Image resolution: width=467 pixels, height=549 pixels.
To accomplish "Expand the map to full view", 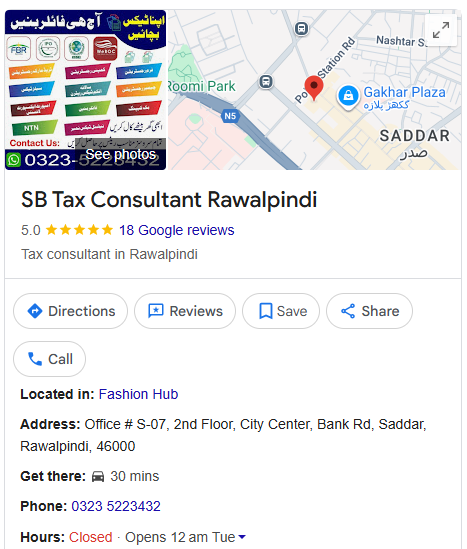I will click(x=441, y=30).
